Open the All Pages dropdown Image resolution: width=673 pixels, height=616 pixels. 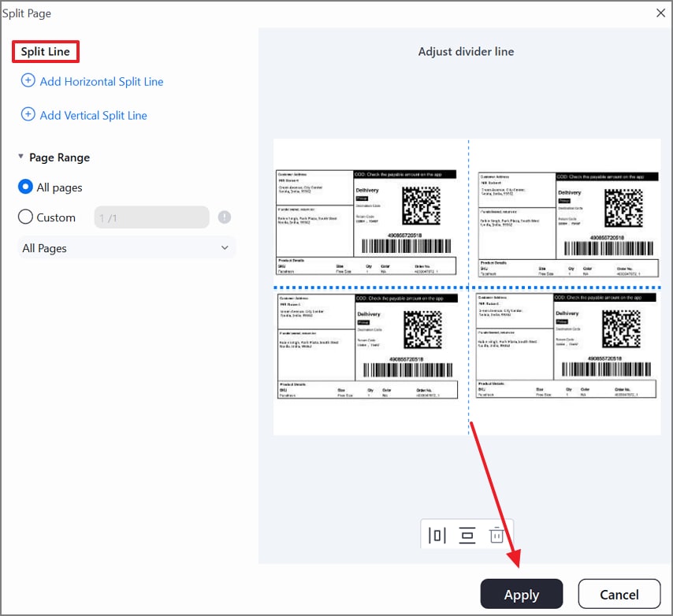[127, 248]
